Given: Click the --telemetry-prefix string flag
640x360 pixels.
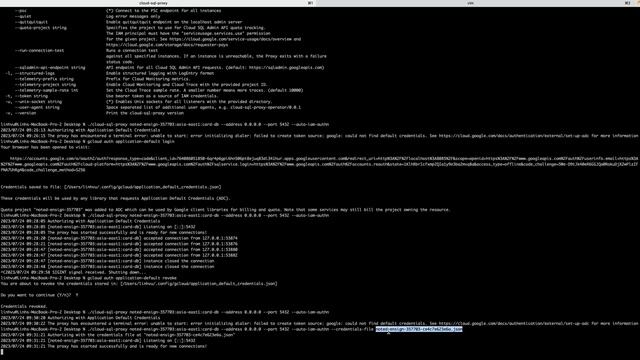Looking at the screenshot, I should pyautogui.click(x=44, y=79).
